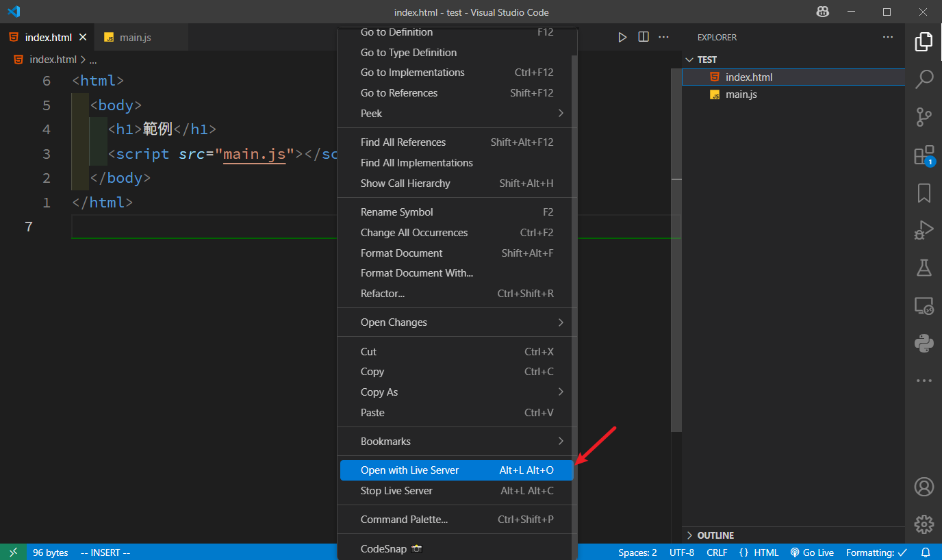Open the Explorer view in activity bar
Screen dimensions: 942x560
point(924,42)
